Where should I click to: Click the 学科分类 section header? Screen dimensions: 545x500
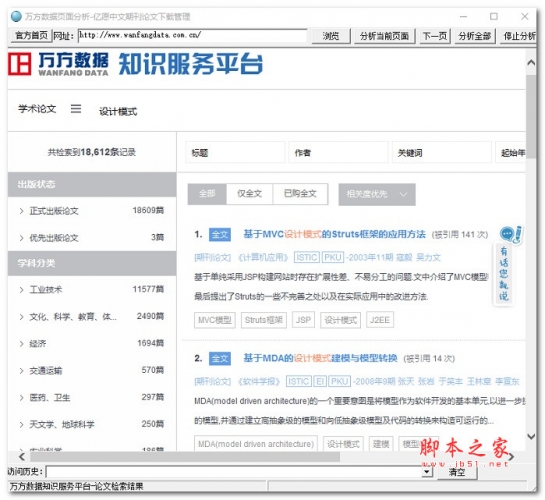(92, 263)
